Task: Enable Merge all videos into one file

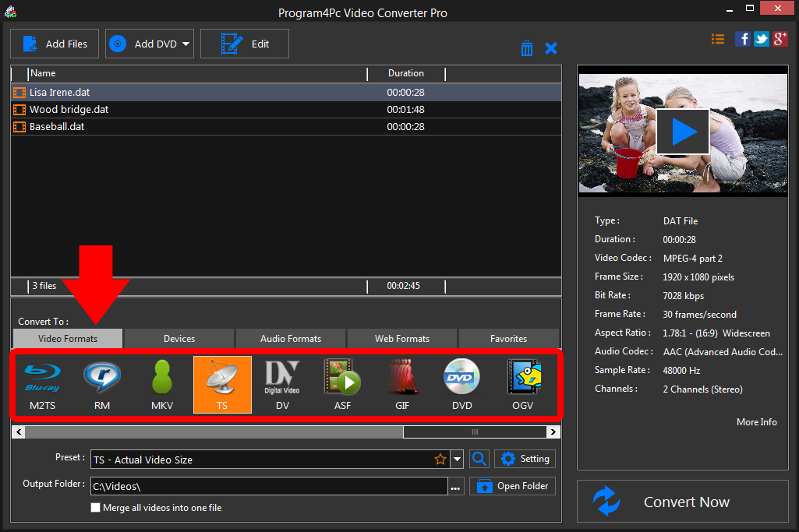Action: [x=96, y=508]
